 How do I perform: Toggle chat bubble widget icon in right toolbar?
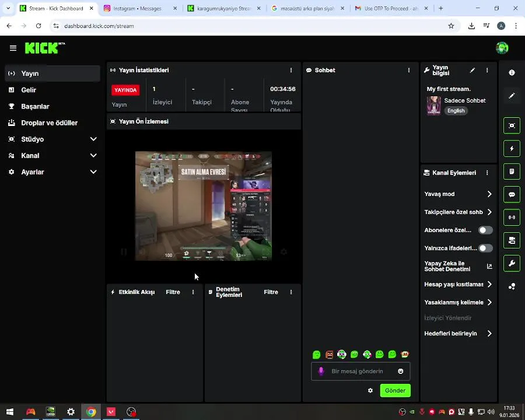click(512, 195)
